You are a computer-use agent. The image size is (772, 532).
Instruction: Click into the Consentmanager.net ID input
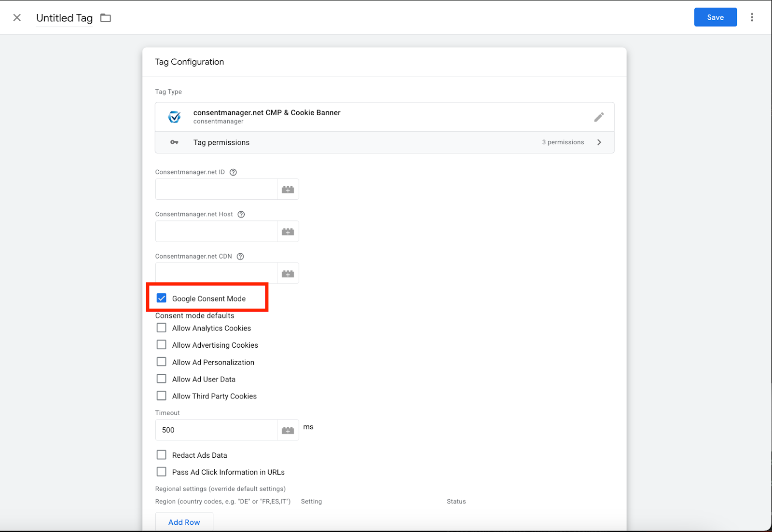[x=216, y=190]
